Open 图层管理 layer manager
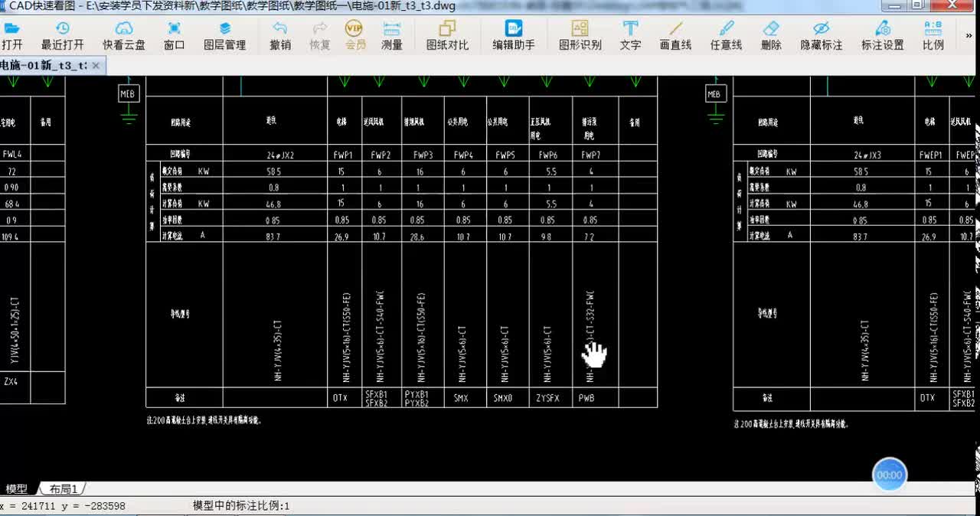The width and height of the screenshot is (980, 516). coord(225,36)
